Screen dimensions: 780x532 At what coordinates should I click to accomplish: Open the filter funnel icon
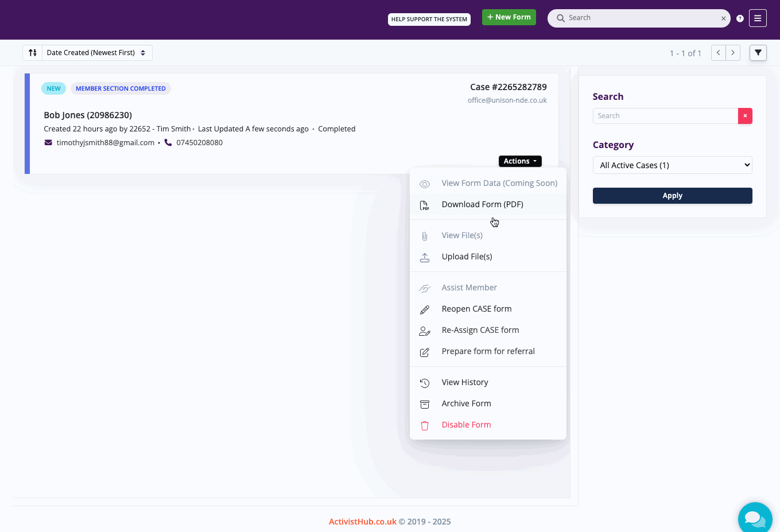click(x=758, y=53)
